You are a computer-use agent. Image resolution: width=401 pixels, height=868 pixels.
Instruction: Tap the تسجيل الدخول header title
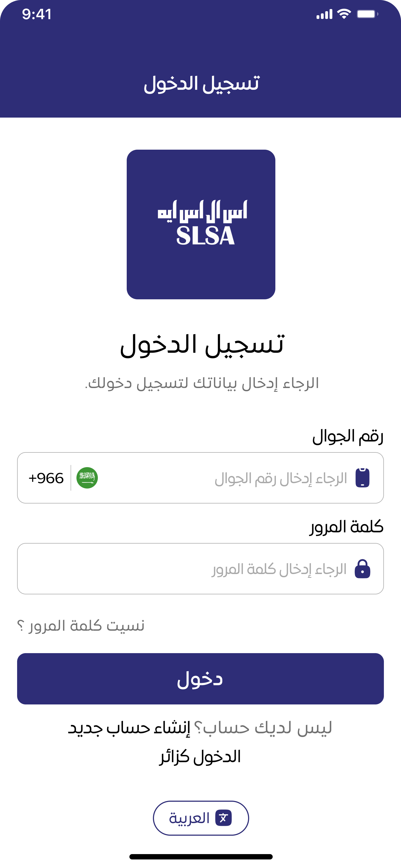201,84
